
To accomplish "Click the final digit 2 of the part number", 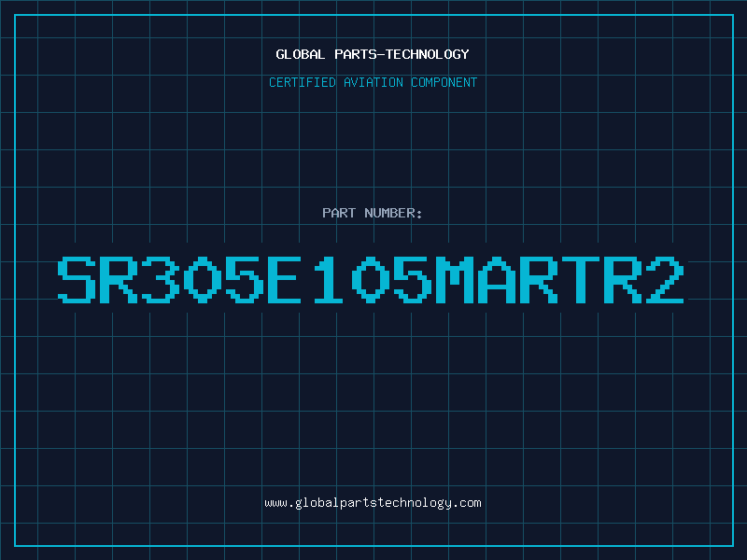I will (x=665, y=280).
